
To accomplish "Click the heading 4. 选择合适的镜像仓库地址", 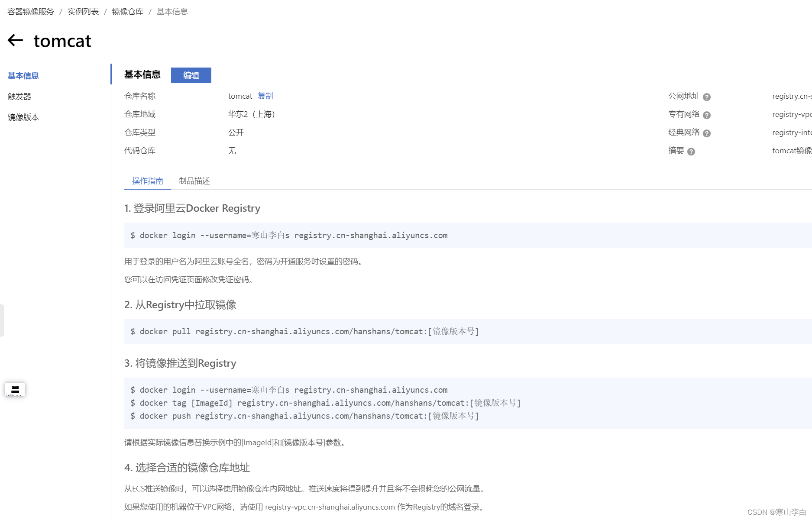I will (x=187, y=468).
